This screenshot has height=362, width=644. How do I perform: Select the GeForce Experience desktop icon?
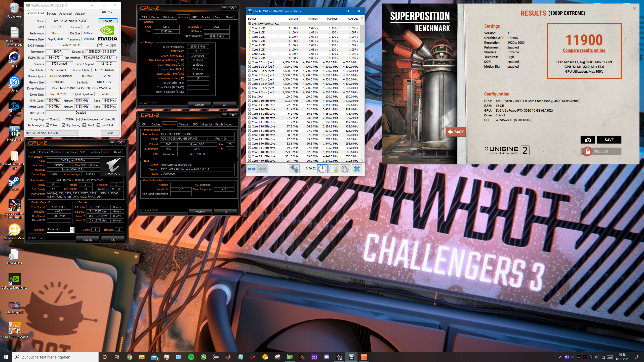click(14, 281)
